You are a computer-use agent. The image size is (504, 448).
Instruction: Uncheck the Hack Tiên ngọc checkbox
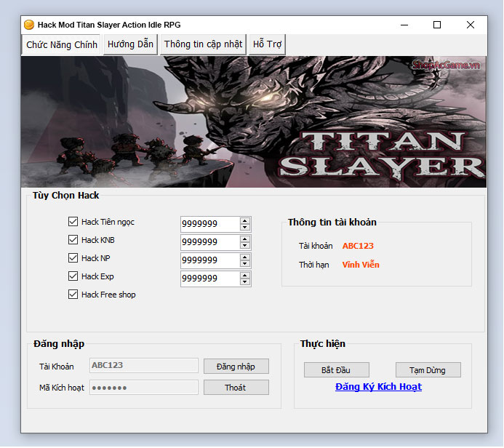click(73, 222)
